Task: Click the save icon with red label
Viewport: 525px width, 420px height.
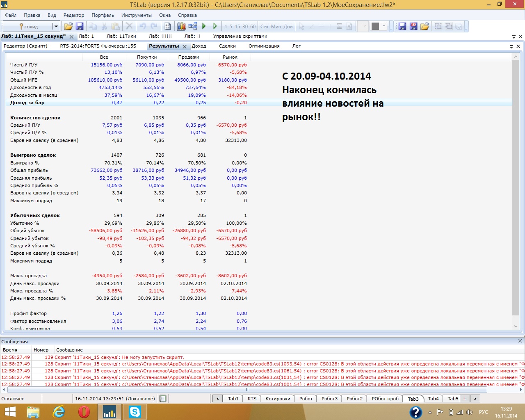Action: pyautogui.click(x=413, y=26)
